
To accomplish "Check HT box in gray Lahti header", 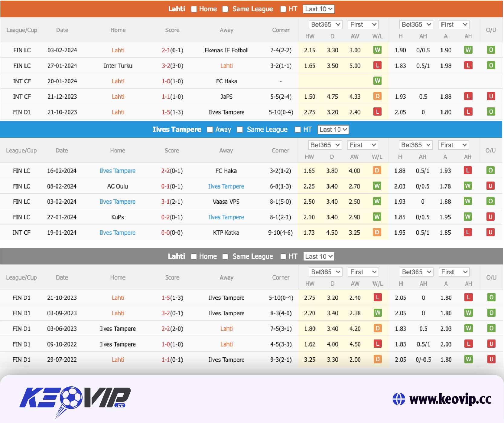I will pos(283,257).
